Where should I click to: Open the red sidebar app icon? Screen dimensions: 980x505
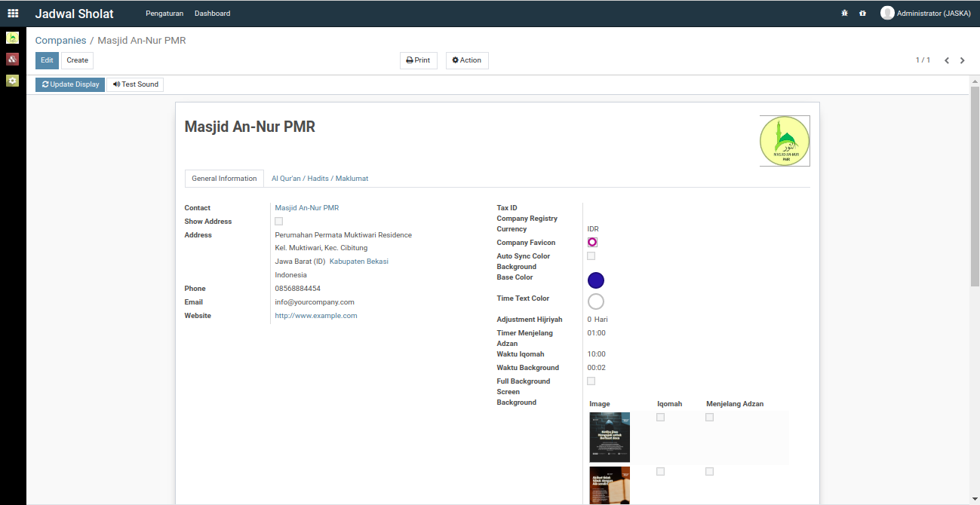[12, 59]
